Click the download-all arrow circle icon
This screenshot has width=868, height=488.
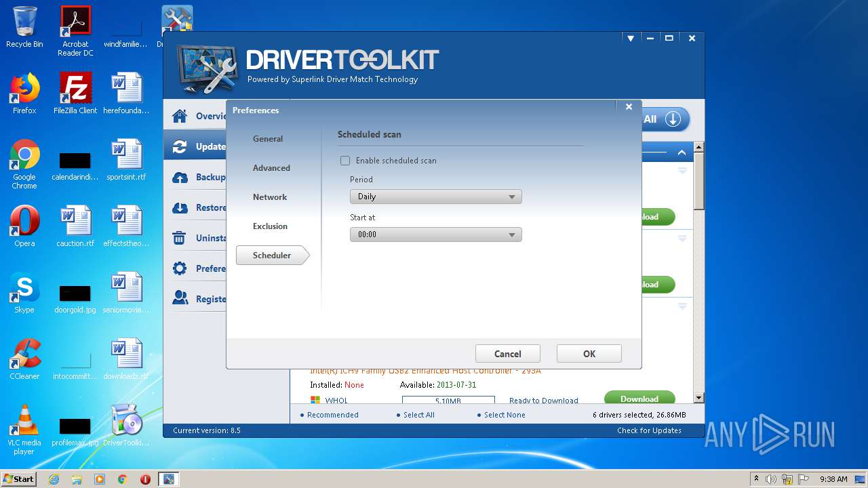(673, 119)
